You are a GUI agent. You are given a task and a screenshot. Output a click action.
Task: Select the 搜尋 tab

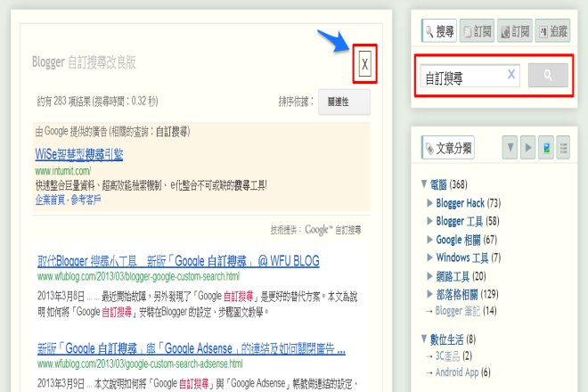click(x=439, y=31)
